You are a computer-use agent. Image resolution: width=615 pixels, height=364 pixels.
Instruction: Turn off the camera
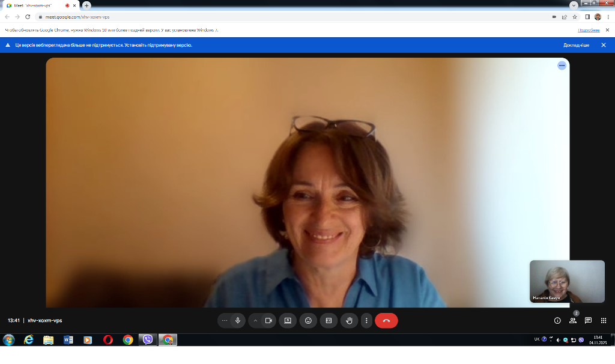(x=268, y=321)
